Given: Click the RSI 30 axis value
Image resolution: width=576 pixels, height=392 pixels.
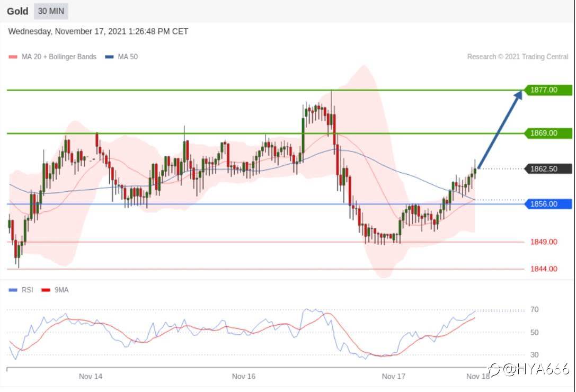Looking at the screenshot, I should click(535, 355).
